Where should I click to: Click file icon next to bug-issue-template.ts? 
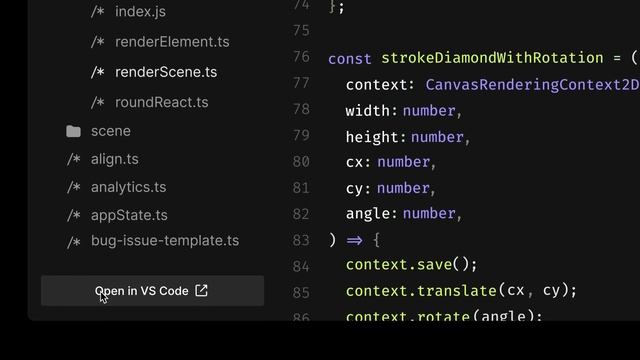[x=74, y=242]
